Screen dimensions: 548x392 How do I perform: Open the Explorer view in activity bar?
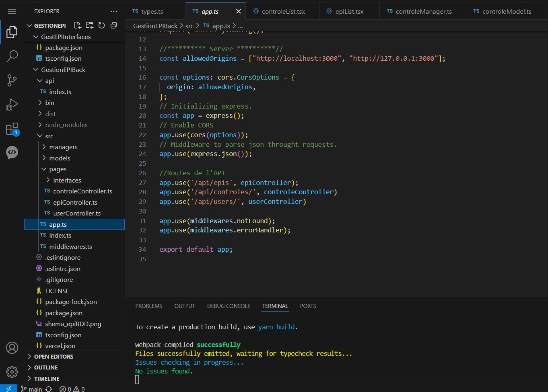click(x=12, y=32)
